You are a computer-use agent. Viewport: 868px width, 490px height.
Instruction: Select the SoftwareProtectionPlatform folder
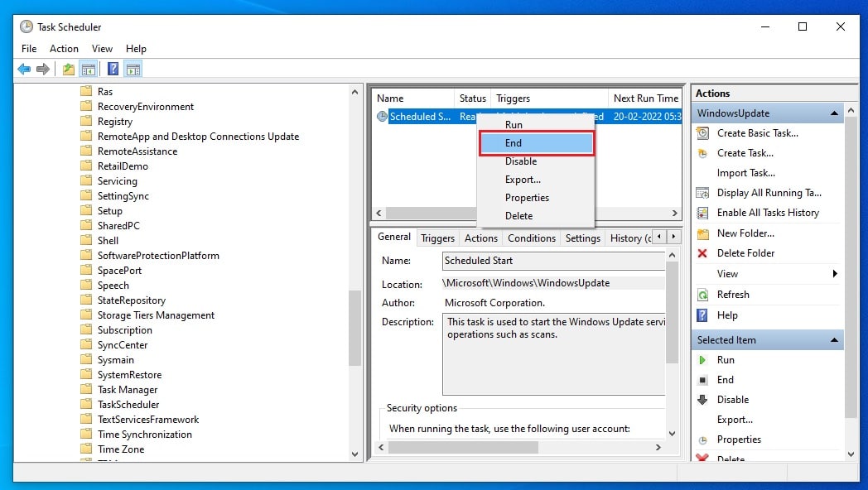[x=158, y=256]
